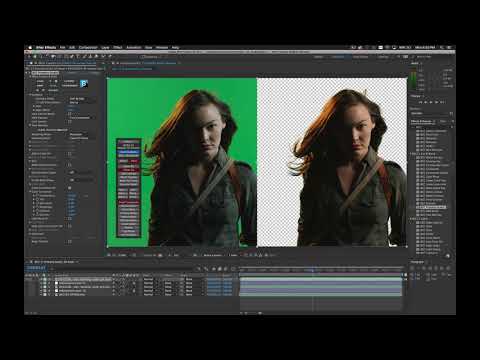Open the Apple menu
This screenshot has height=360, width=480.
(x=30, y=47)
